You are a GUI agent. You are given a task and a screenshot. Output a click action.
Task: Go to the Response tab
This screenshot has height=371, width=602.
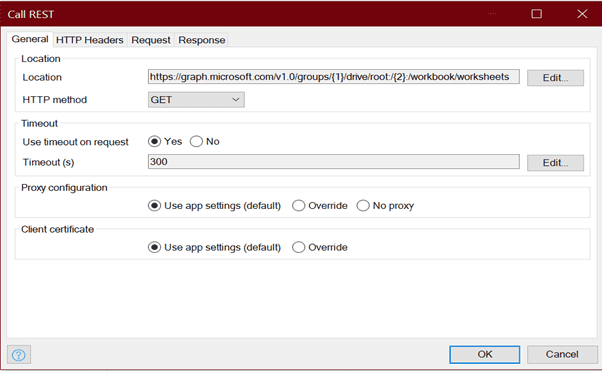click(202, 40)
